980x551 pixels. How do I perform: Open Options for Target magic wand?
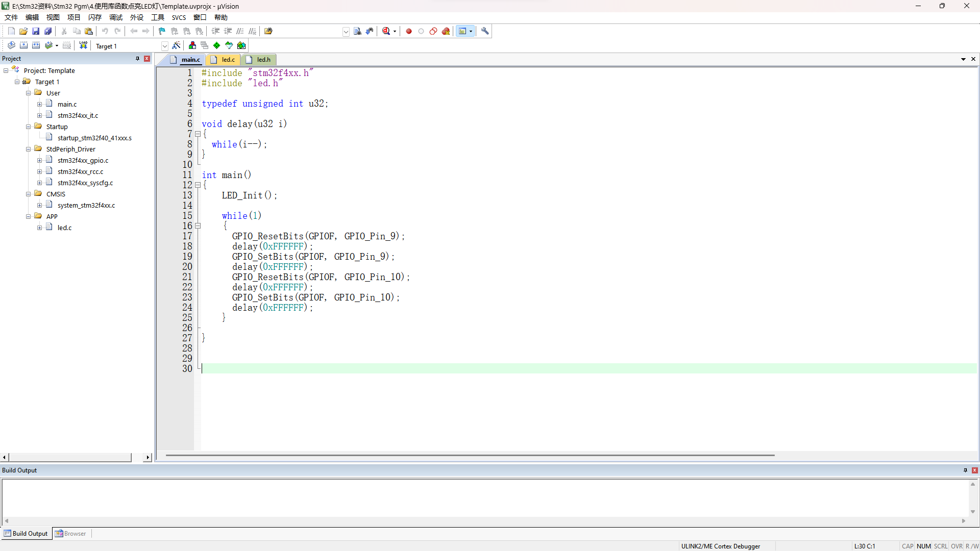point(176,45)
